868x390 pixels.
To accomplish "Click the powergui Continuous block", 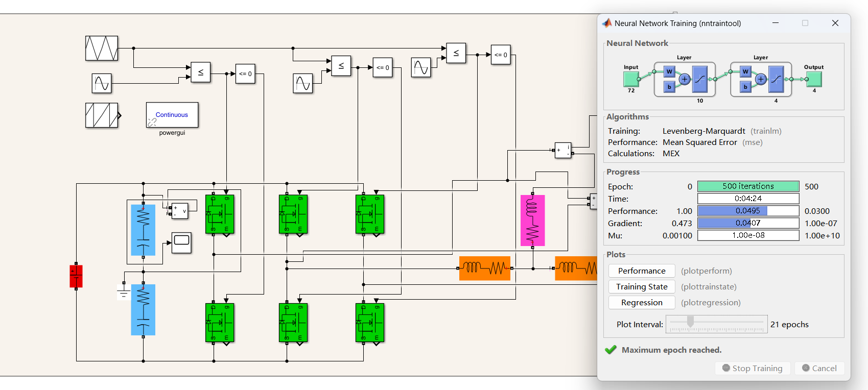I will click(172, 115).
